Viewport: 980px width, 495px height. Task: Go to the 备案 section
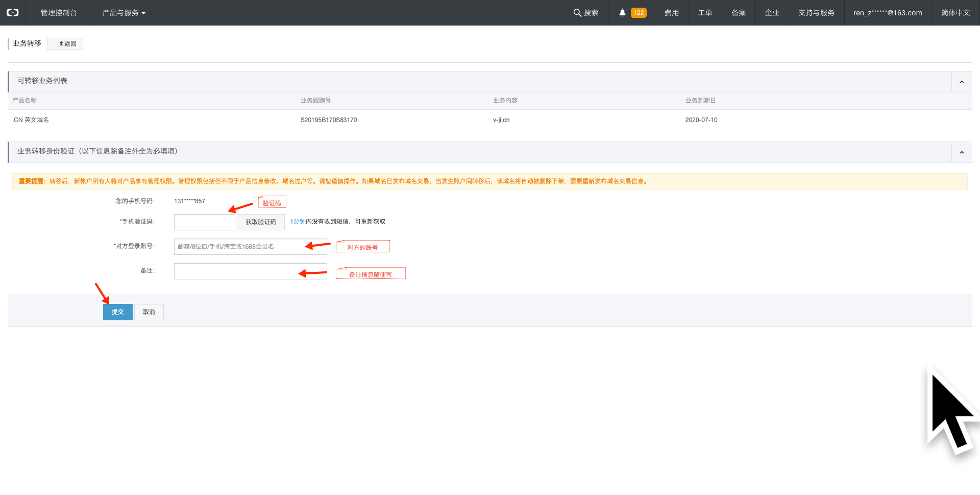[x=739, y=13]
